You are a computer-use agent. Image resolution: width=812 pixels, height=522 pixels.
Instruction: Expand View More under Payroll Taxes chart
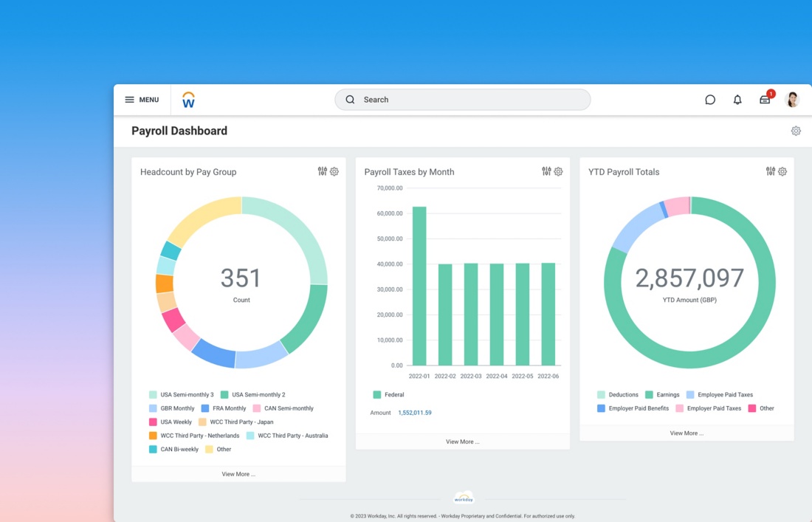coord(462,442)
